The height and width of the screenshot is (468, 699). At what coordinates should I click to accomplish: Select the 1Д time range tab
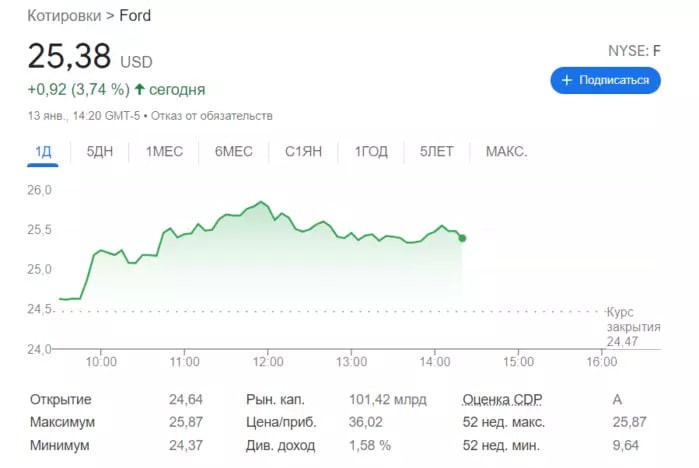click(x=43, y=152)
